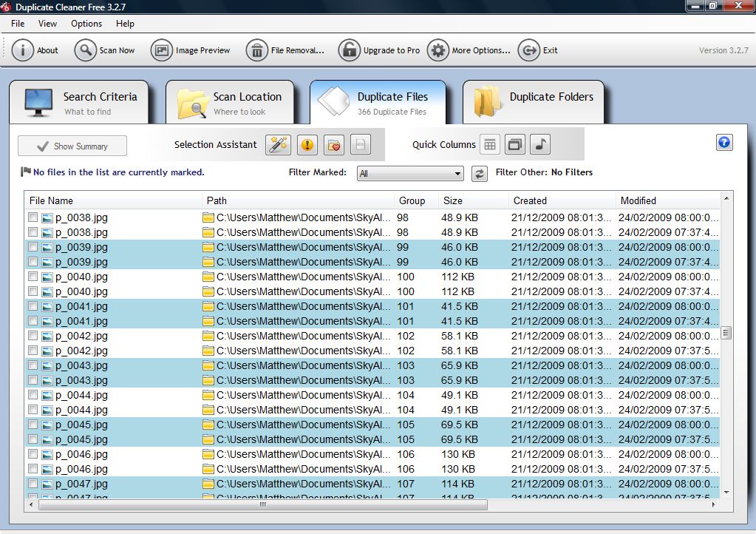Show standard Quick Columns grid view

pyautogui.click(x=490, y=144)
